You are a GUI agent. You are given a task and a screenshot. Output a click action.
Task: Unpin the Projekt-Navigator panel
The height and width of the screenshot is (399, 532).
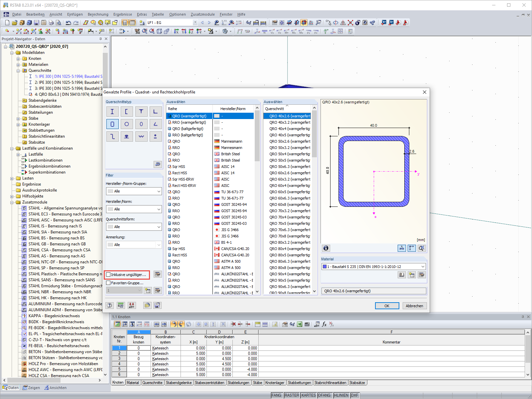click(x=100, y=39)
